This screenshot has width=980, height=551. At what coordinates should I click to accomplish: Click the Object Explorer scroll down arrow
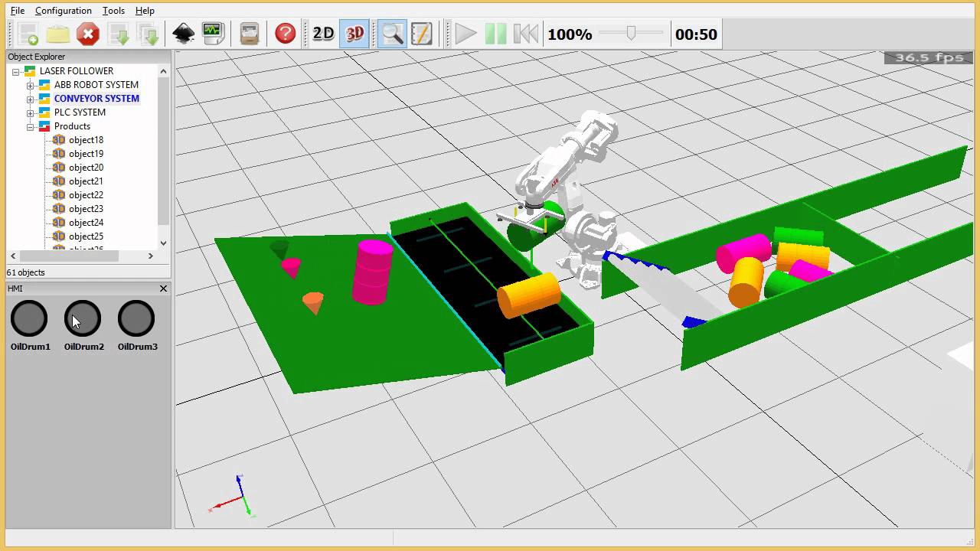pos(163,243)
